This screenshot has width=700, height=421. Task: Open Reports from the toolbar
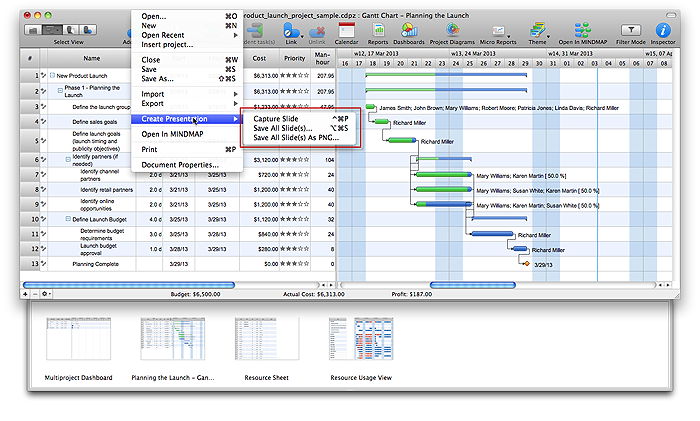378,30
